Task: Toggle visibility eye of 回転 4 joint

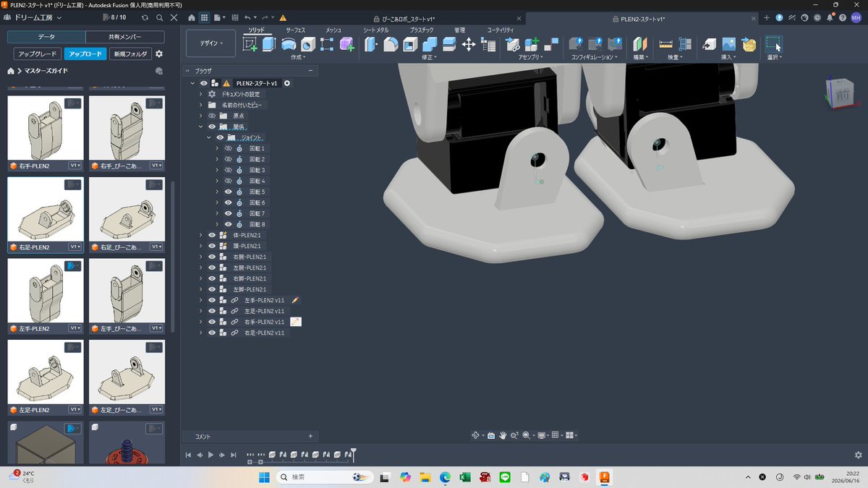Action: [x=228, y=181]
